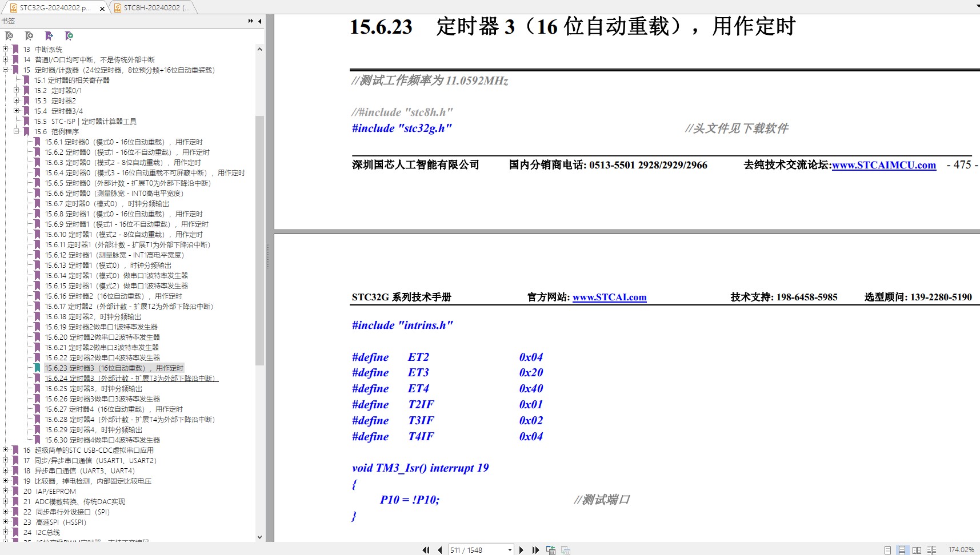Open the page number dropdown arrow
This screenshot has height=555, width=980.
coord(510,550)
